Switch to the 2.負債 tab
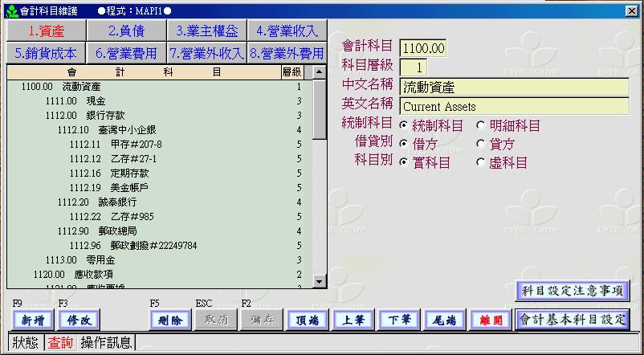The image size is (644, 355). [x=126, y=31]
